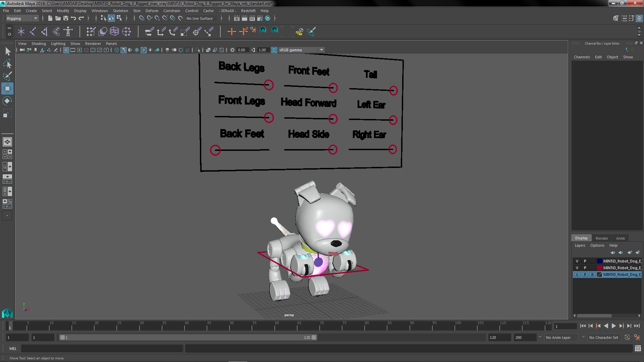644x362 pixels.
Task: Toggle textured display checker icon in viewport
Action: [144, 50]
